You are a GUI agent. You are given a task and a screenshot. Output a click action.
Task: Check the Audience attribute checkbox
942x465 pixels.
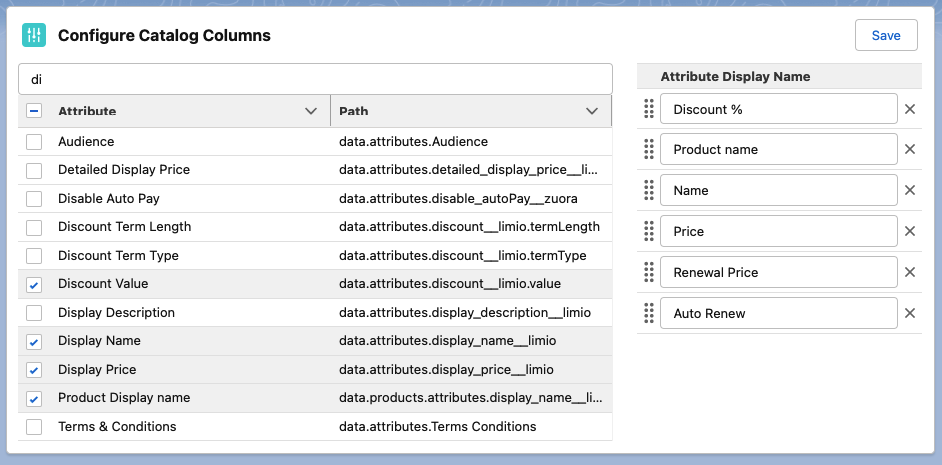[x=34, y=142]
